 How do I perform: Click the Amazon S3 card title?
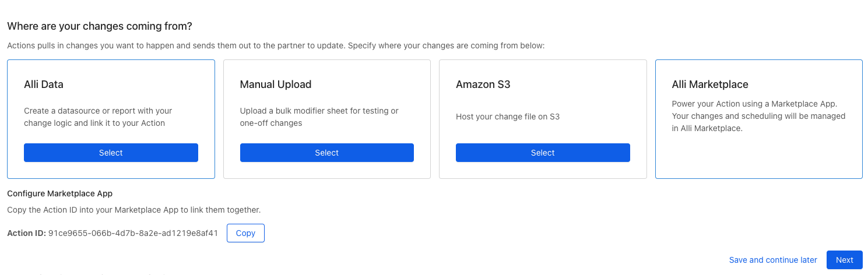tap(483, 84)
